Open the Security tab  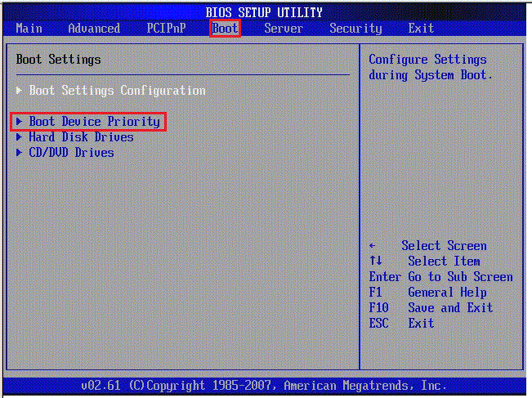click(x=355, y=29)
